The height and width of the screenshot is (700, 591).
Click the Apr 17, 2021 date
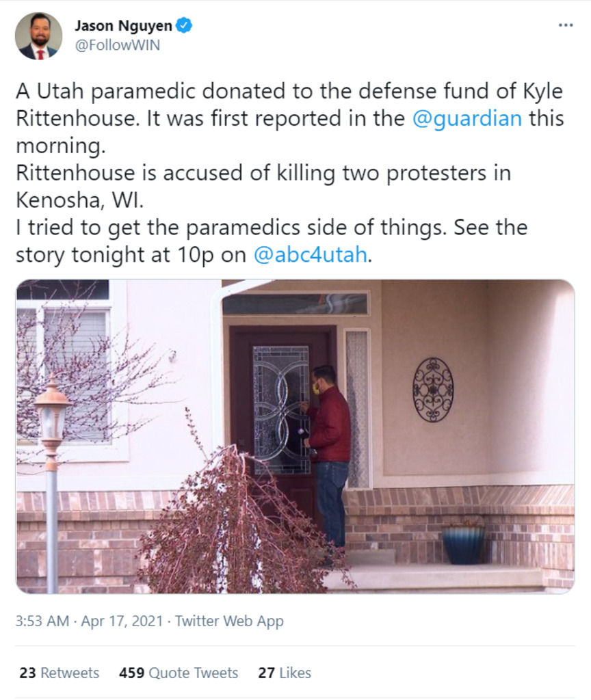click(x=122, y=621)
